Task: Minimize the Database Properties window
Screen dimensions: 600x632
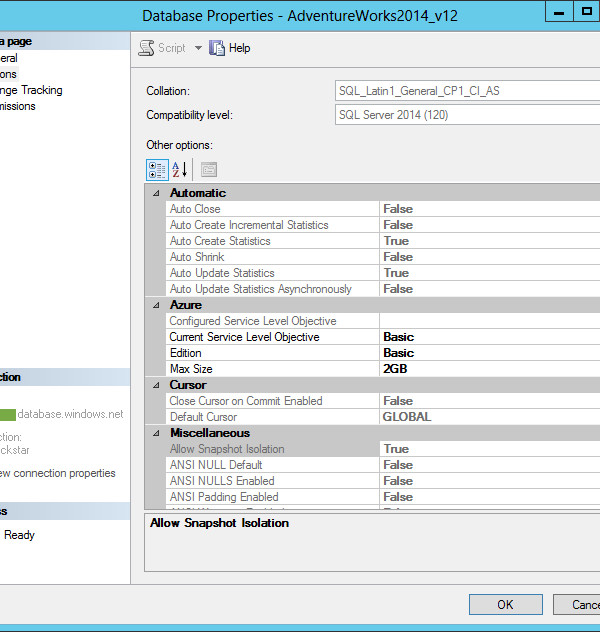Action: point(559,12)
